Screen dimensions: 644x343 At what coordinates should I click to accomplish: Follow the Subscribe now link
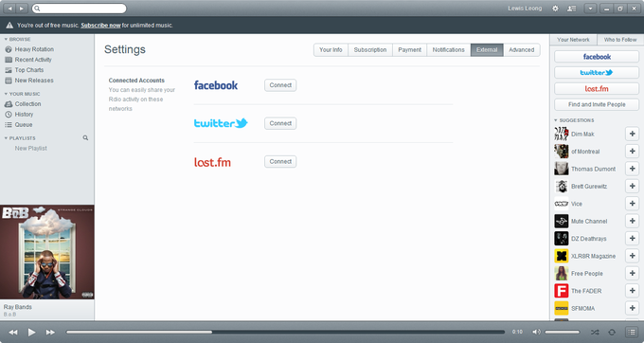click(x=100, y=25)
